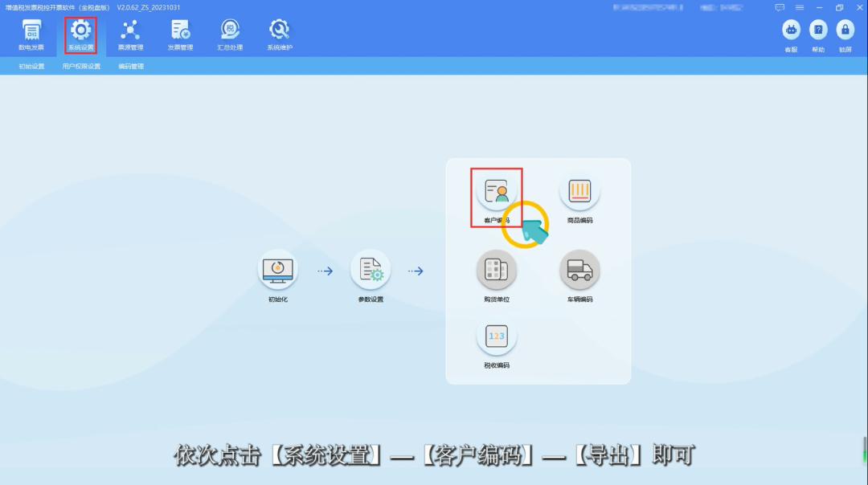The image size is (868, 485).
Task: Open the 参数设置 step icon
Action: [371, 270]
